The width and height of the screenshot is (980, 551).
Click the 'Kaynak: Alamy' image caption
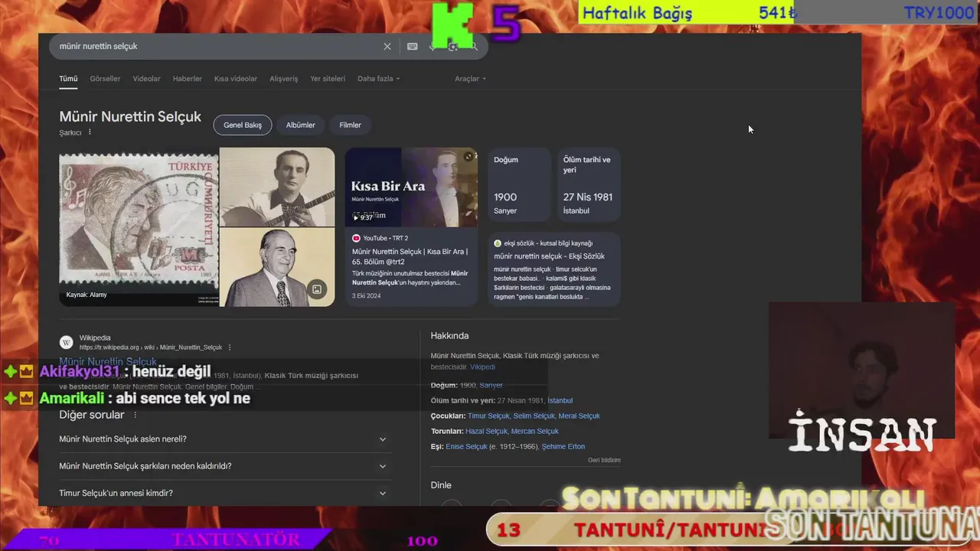pos(87,295)
